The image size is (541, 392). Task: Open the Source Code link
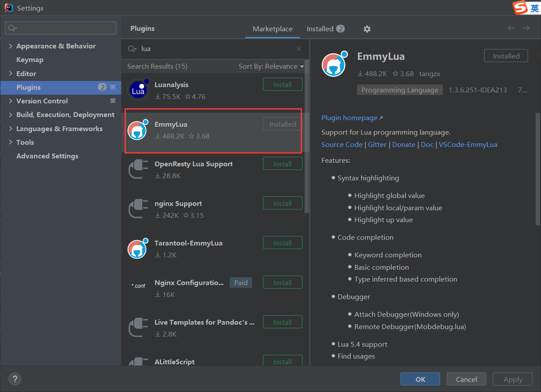click(342, 144)
